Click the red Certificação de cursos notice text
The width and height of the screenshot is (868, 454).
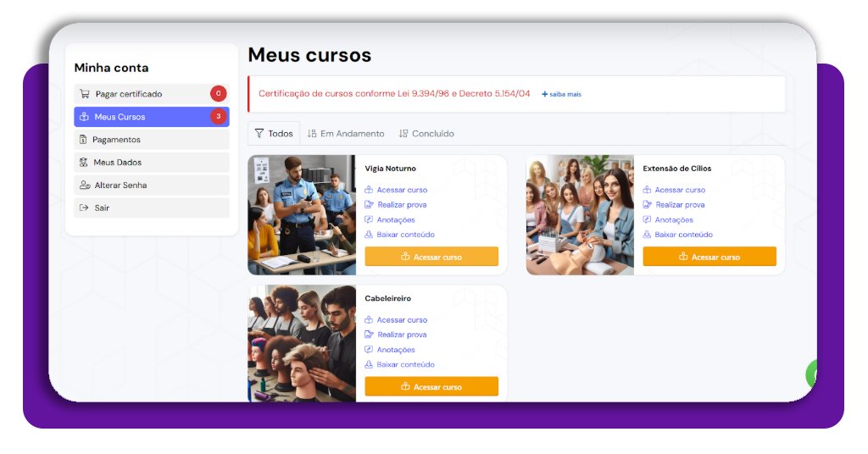point(394,93)
